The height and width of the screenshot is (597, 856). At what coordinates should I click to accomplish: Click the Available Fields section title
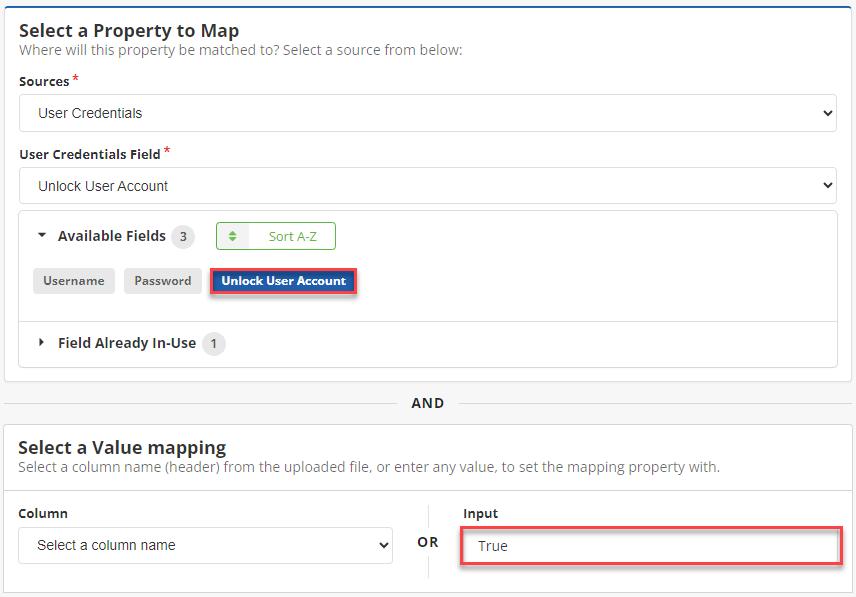click(x=112, y=236)
